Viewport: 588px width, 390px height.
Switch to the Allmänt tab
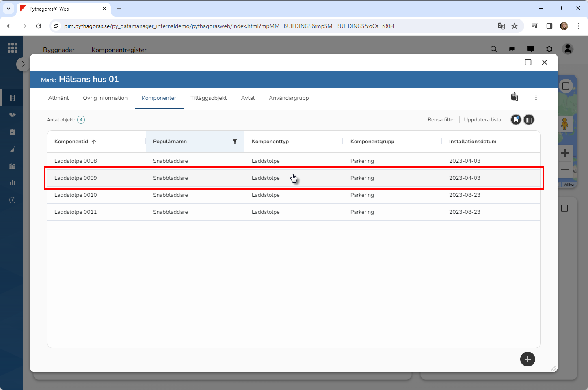pyautogui.click(x=58, y=98)
